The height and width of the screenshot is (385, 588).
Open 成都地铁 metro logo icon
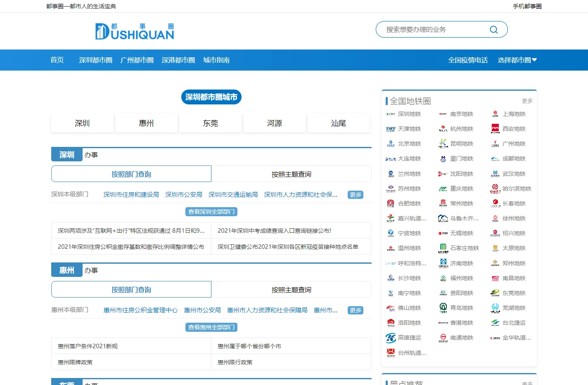[x=495, y=158]
